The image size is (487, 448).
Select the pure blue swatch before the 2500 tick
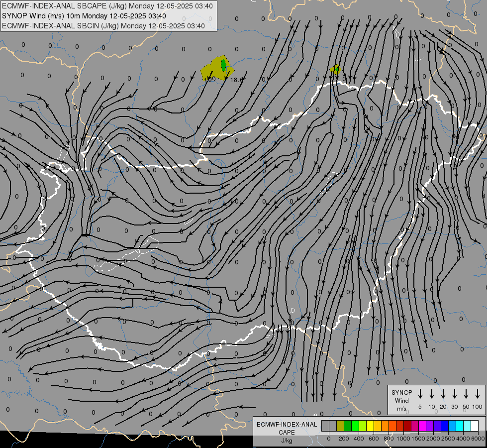(x=445, y=426)
